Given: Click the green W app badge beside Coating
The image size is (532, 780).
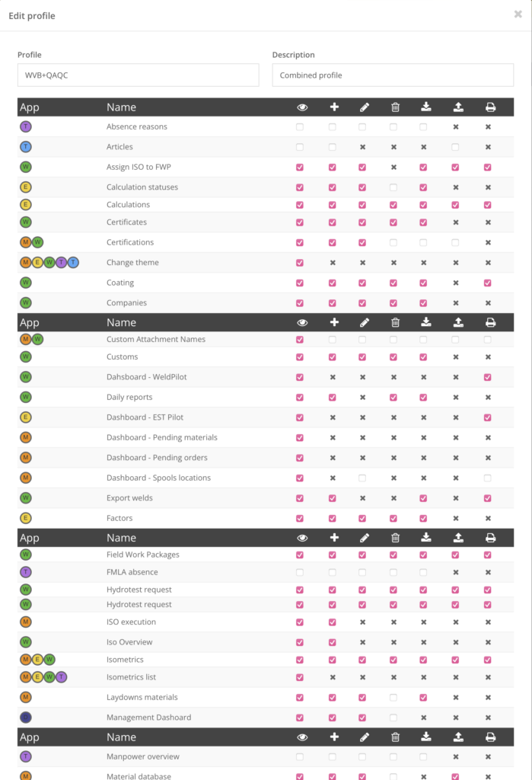Looking at the screenshot, I should [26, 283].
